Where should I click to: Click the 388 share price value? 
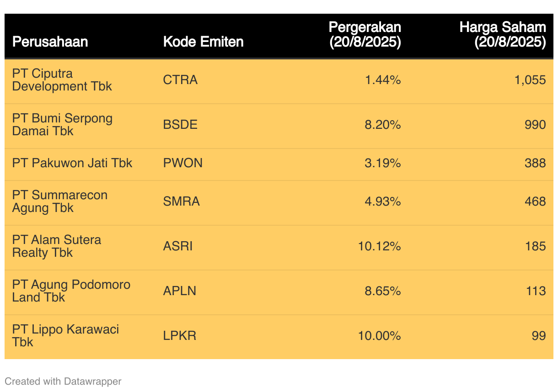(535, 163)
